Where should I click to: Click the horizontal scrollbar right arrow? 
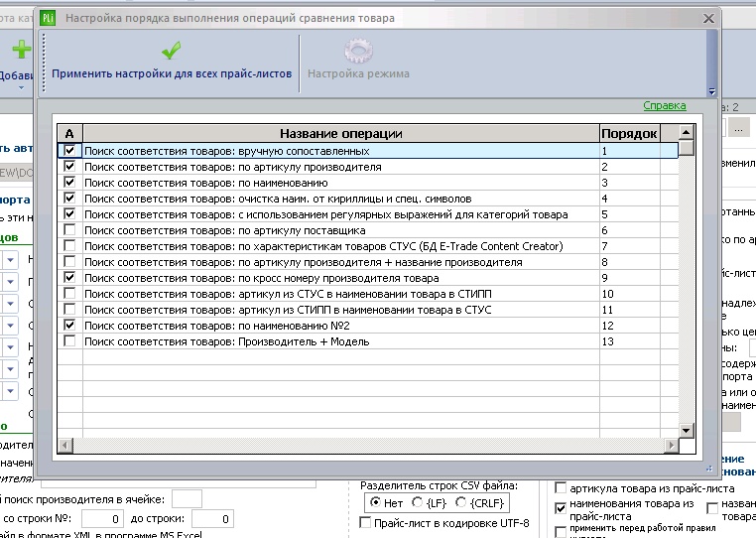coord(670,445)
